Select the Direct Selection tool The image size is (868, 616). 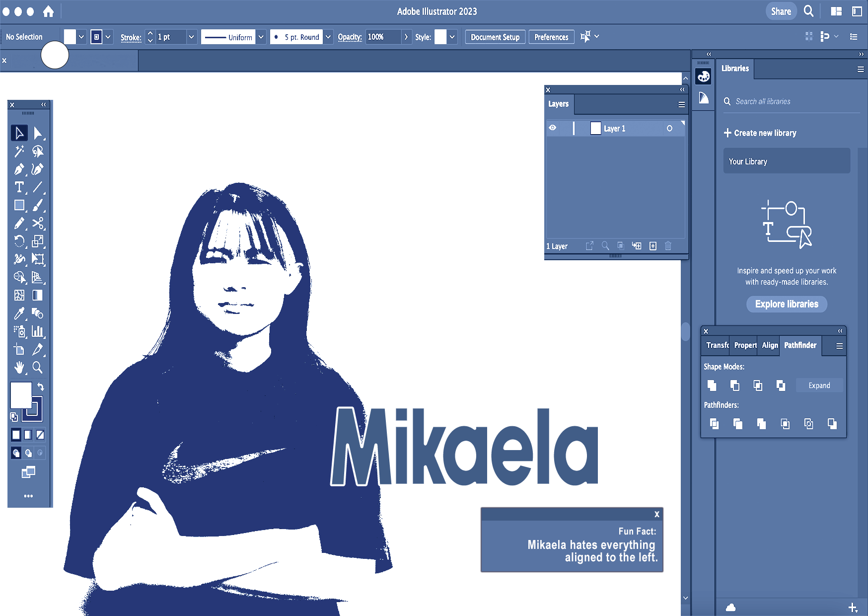[38, 133]
